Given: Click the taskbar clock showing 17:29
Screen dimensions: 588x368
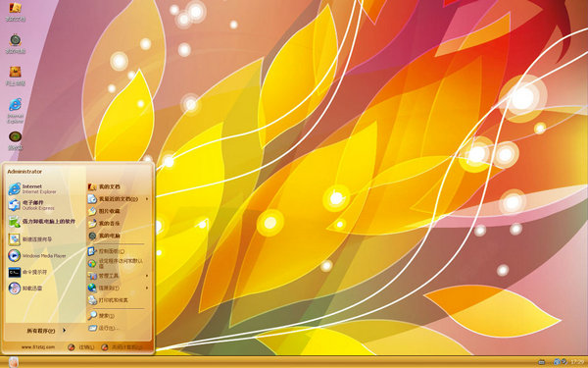Looking at the screenshot, I should pos(577,362).
